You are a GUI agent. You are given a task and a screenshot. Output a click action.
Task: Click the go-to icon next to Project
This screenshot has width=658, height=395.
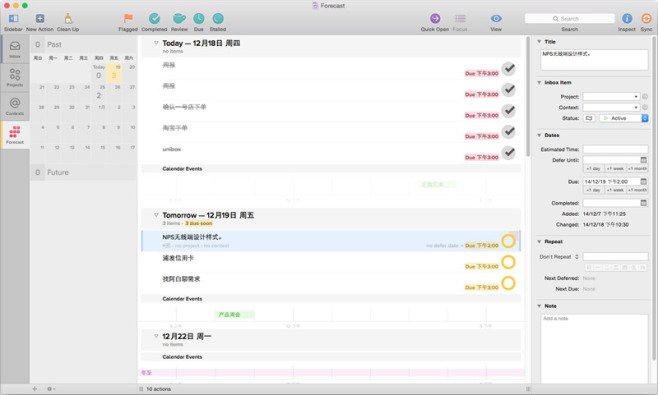[x=645, y=97]
